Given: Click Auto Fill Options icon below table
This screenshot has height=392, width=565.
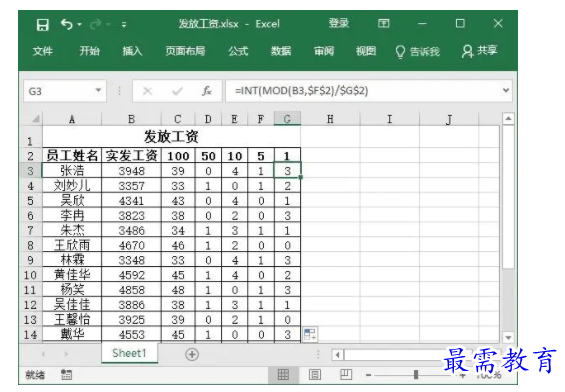Looking at the screenshot, I should pyautogui.click(x=310, y=334).
